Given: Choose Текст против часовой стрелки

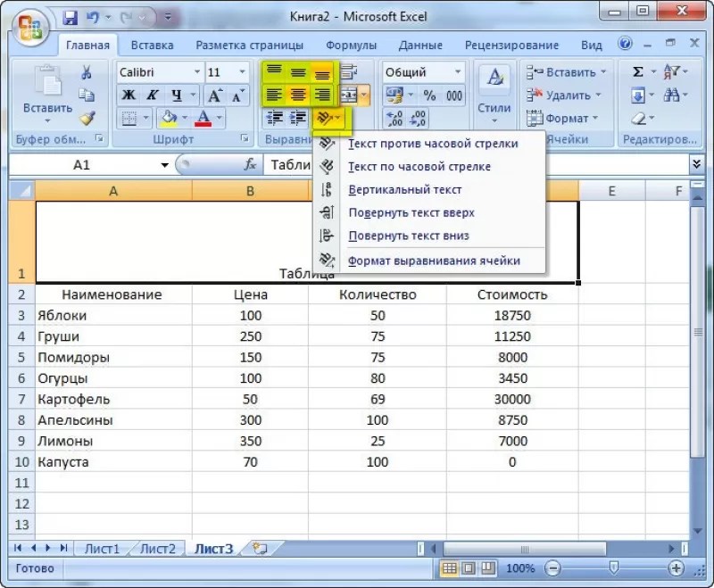Looking at the screenshot, I should (429, 144).
